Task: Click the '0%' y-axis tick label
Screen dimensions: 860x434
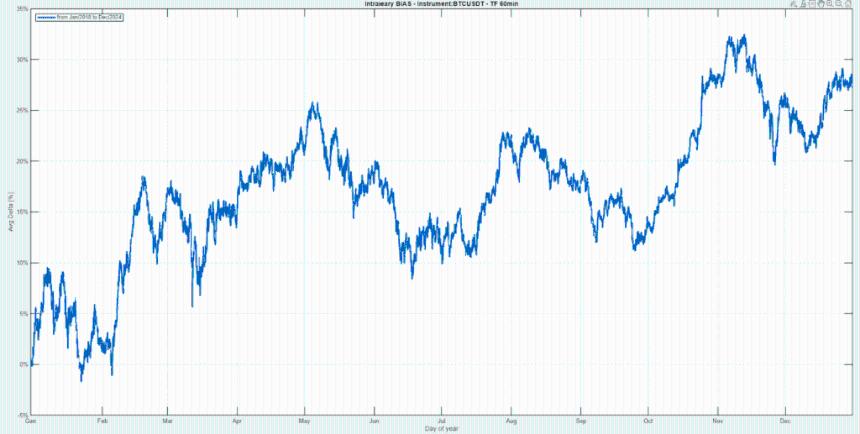Action: (22, 364)
